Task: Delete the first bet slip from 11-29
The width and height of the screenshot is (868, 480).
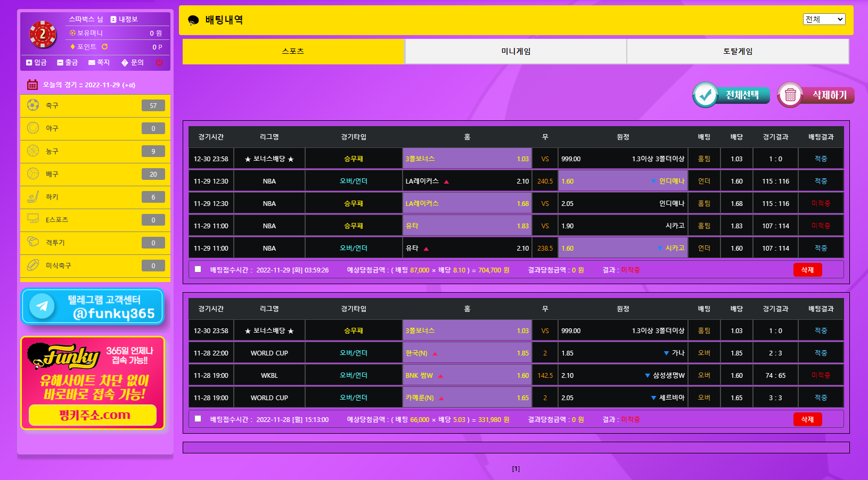Action: coord(807,270)
